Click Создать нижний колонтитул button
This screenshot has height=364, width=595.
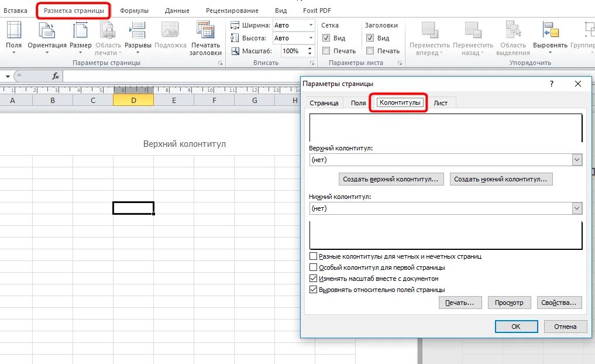(501, 179)
